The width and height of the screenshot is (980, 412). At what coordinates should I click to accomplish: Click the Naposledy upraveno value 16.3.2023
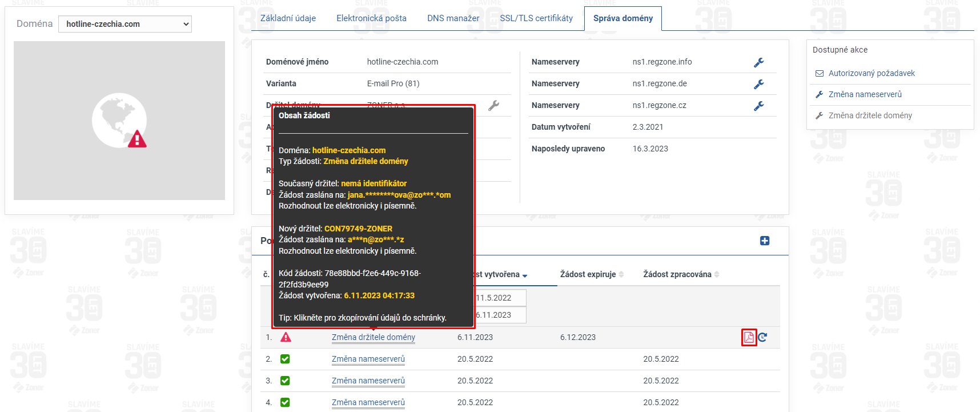650,149
